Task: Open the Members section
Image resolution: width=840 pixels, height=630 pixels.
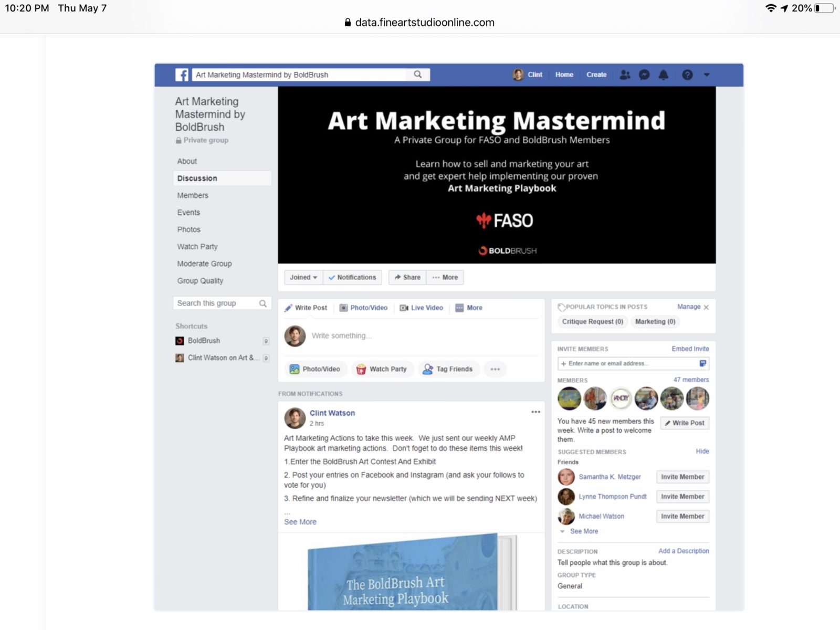Action: 193,195
